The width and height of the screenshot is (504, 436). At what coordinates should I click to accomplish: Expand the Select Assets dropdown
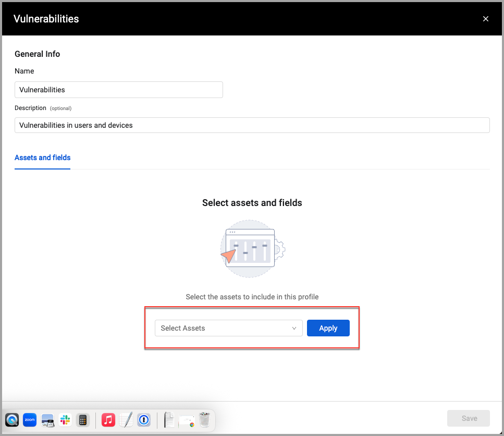(228, 328)
